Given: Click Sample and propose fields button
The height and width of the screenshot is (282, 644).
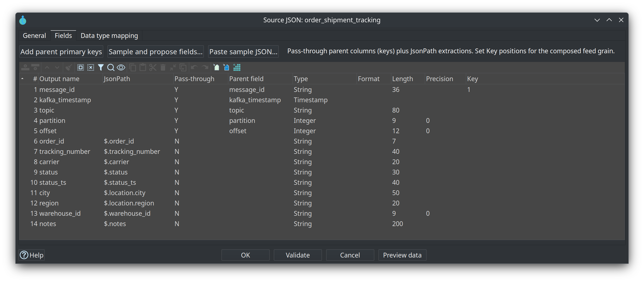Looking at the screenshot, I should point(156,52).
